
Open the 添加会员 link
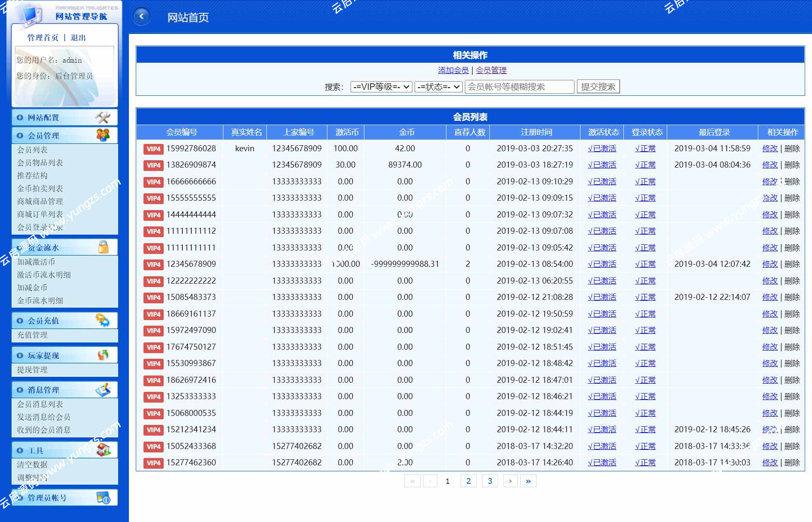click(x=454, y=70)
